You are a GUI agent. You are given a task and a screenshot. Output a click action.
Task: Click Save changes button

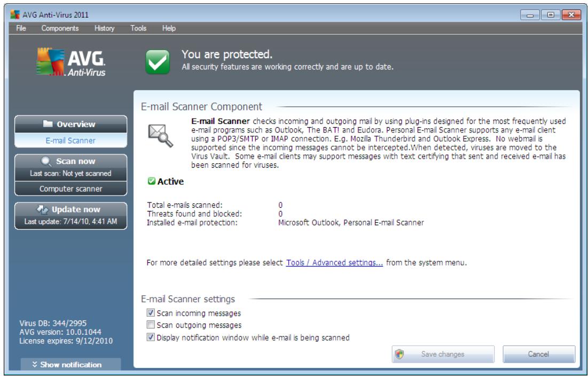(443, 354)
